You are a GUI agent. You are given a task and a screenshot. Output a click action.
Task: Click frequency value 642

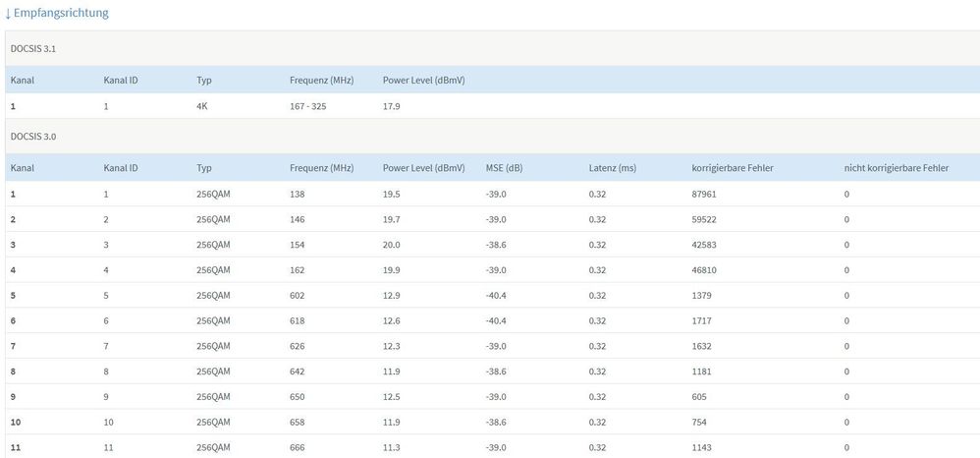298,372
